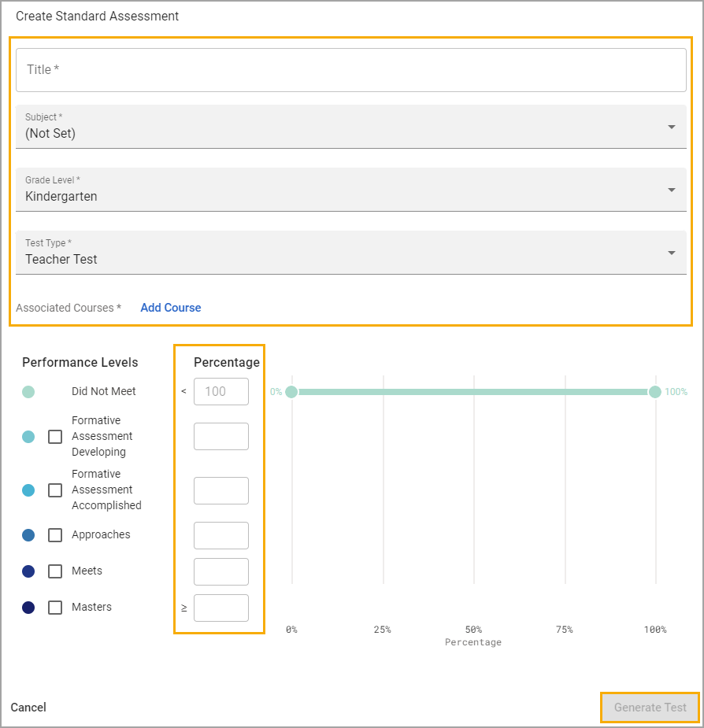Click the Approaches blue color dot

tap(28, 535)
